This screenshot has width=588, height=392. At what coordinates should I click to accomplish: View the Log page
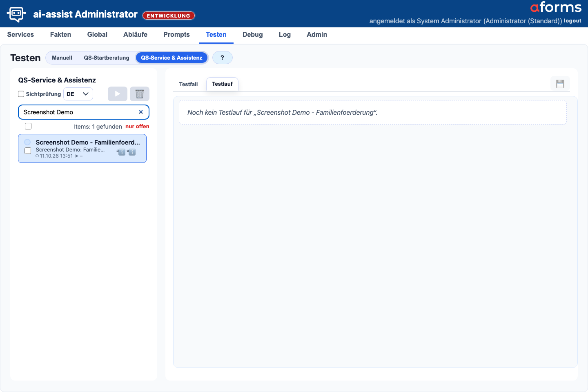click(285, 35)
